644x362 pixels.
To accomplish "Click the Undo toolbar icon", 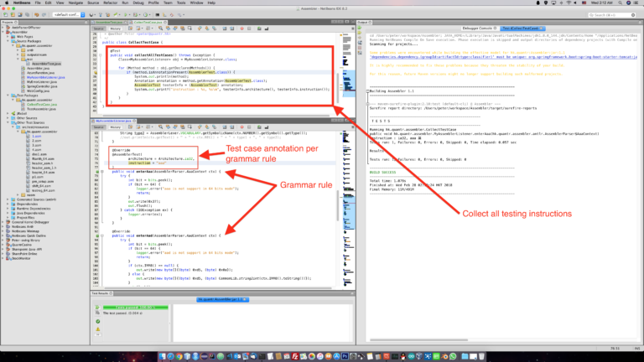I will pos(36,15).
